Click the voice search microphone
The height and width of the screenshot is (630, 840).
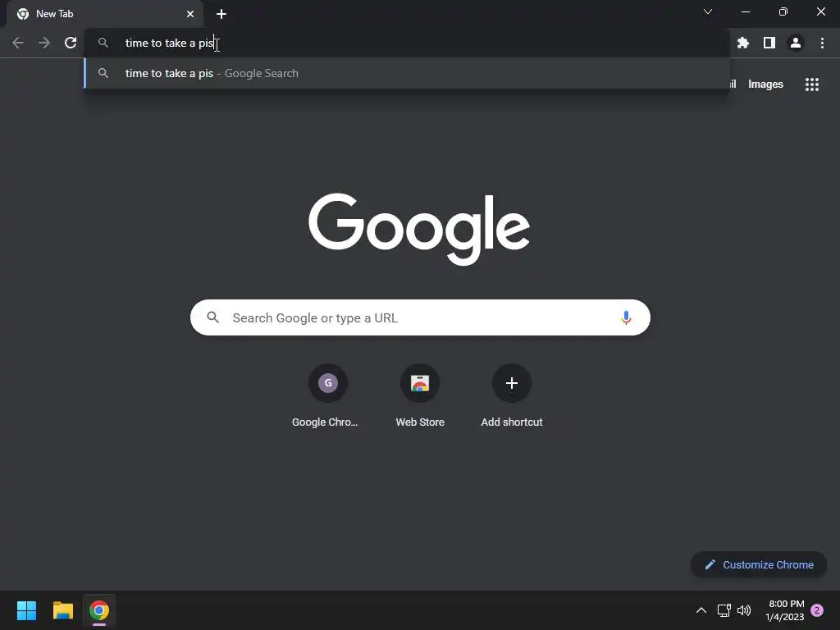click(x=626, y=317)
